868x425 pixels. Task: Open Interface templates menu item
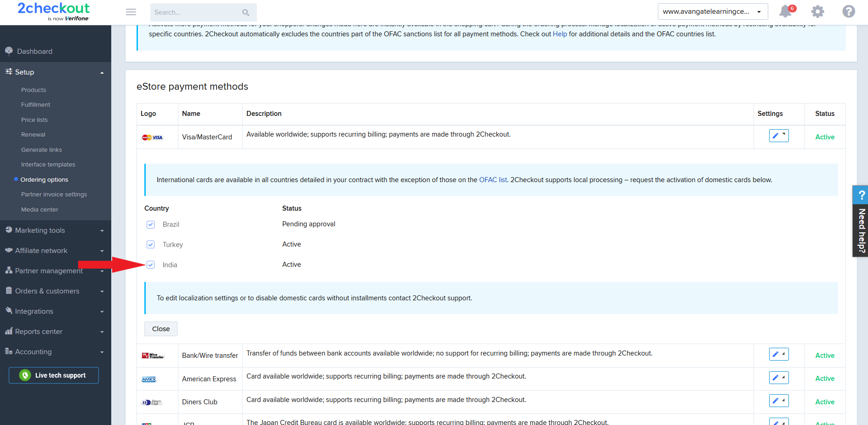pos(48,165)
